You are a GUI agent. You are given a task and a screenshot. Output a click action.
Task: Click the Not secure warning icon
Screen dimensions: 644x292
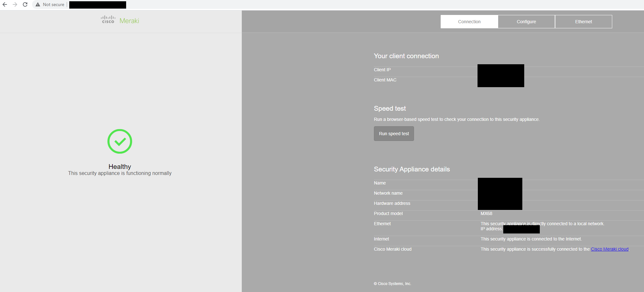38,4
